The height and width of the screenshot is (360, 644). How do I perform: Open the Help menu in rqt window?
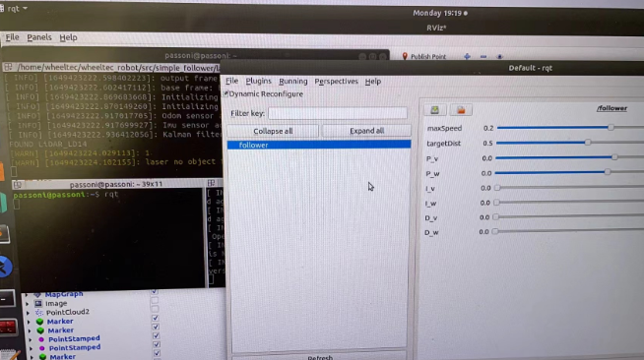coord(373,82)
